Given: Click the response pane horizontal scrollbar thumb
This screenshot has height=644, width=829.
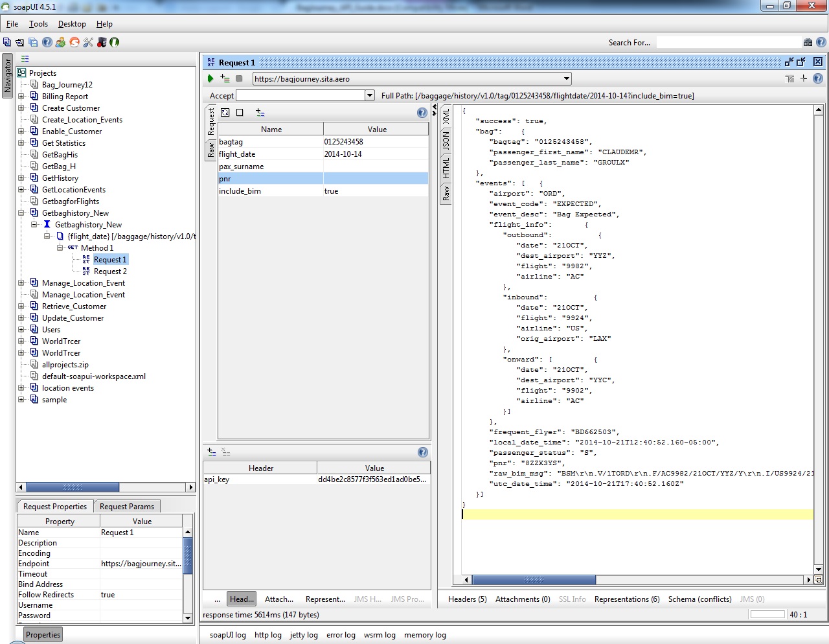Looking at the screenshot, I should (x=534, y=580).
